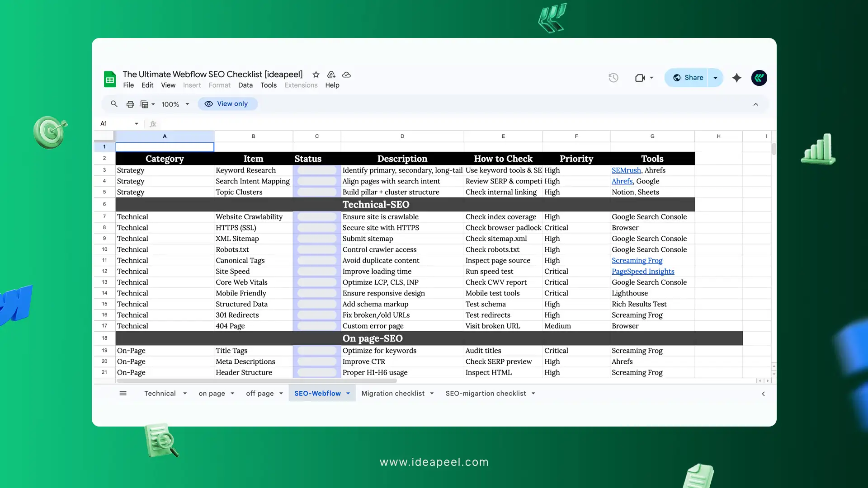Image resolution: width=868 pixels, height=488 pixels.
Task: Print the spreadsheet
Action: tap(130, 104)
